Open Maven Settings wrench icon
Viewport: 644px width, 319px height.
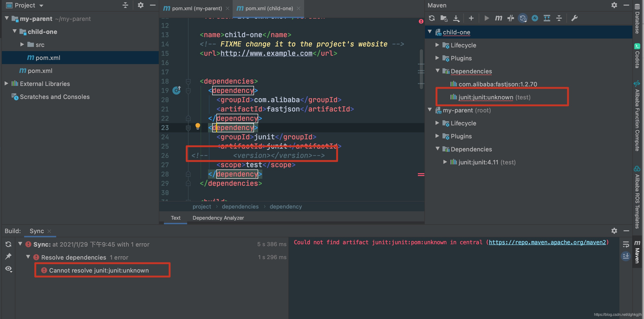coord(574,18)
